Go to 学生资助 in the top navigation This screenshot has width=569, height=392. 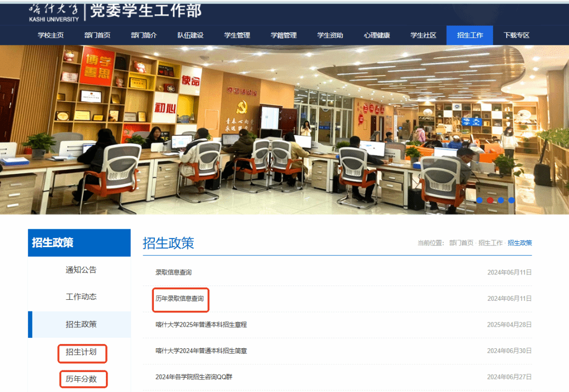(x=330, y=35)
